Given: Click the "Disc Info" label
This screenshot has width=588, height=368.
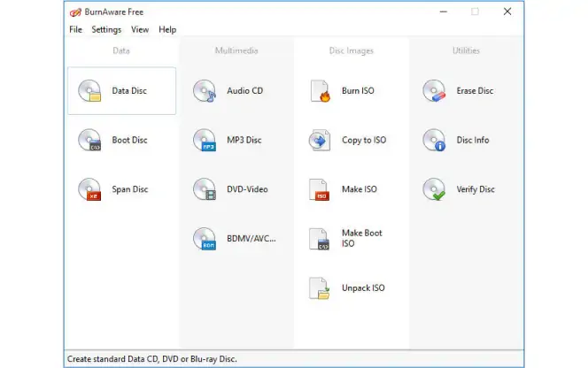Looking at the screenshot, I should point(473,140).
